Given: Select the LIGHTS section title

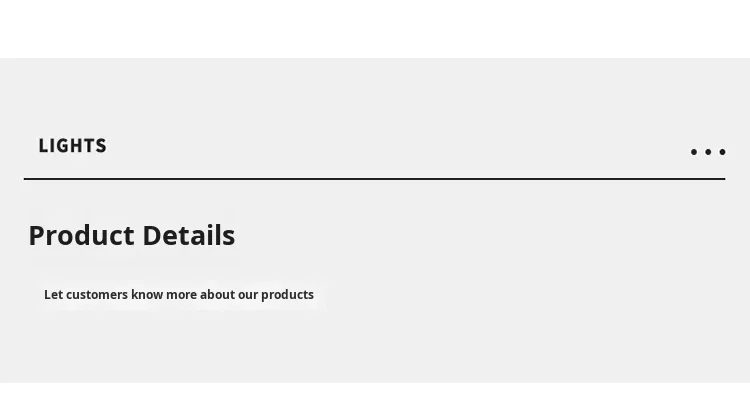Looking at the screenshot, I should (72, 146).
